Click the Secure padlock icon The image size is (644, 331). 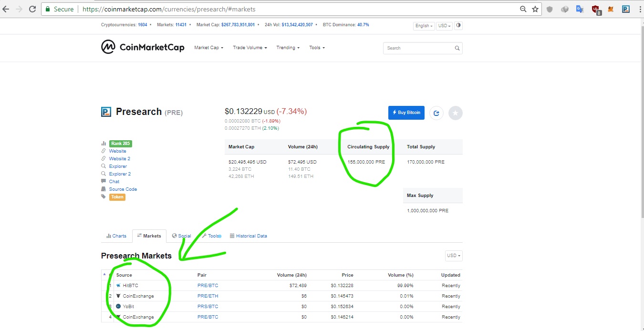tap(47, 9)
